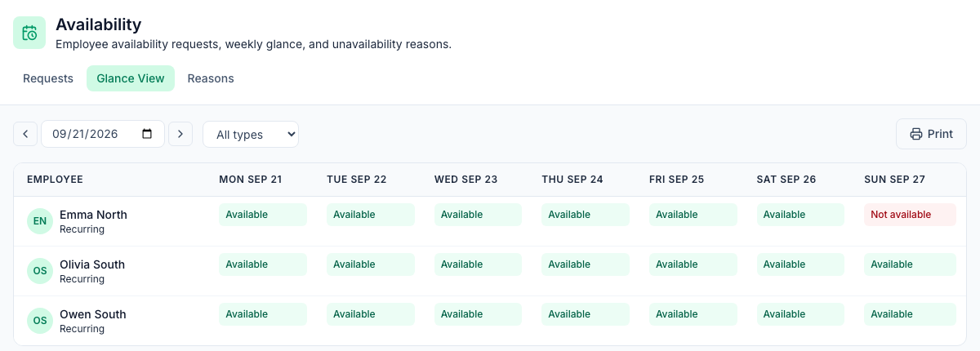Viewport: 980px width, 351px height.
Task: Select the Glance View tab
Action: [131, 78]
